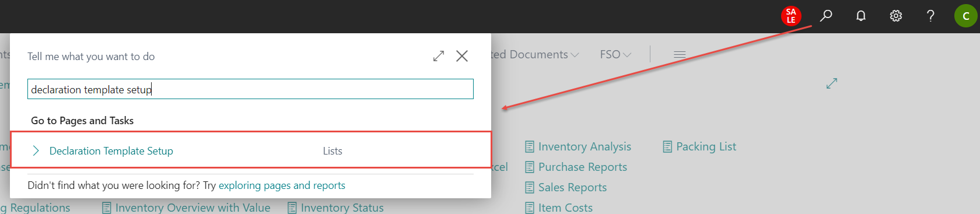The width and height of the screenshot is (980, 214).
Task: Follow the exploring pages and reports link
Action: coord(282,185)
